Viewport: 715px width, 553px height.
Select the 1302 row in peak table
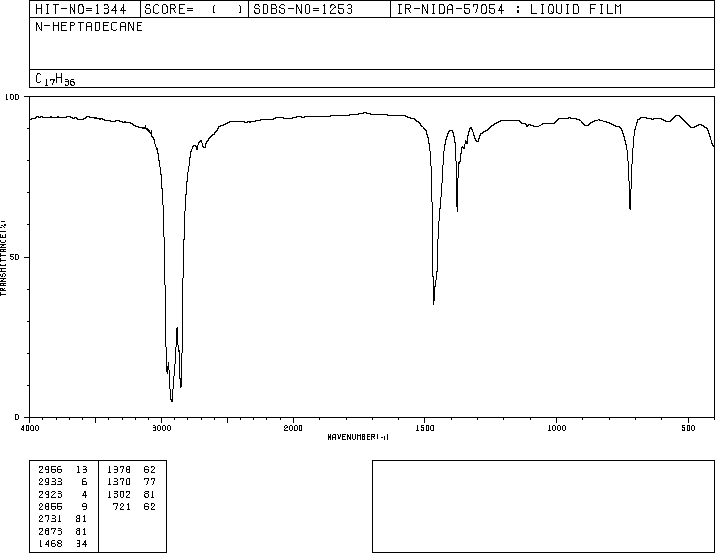[x=131, y=494]
